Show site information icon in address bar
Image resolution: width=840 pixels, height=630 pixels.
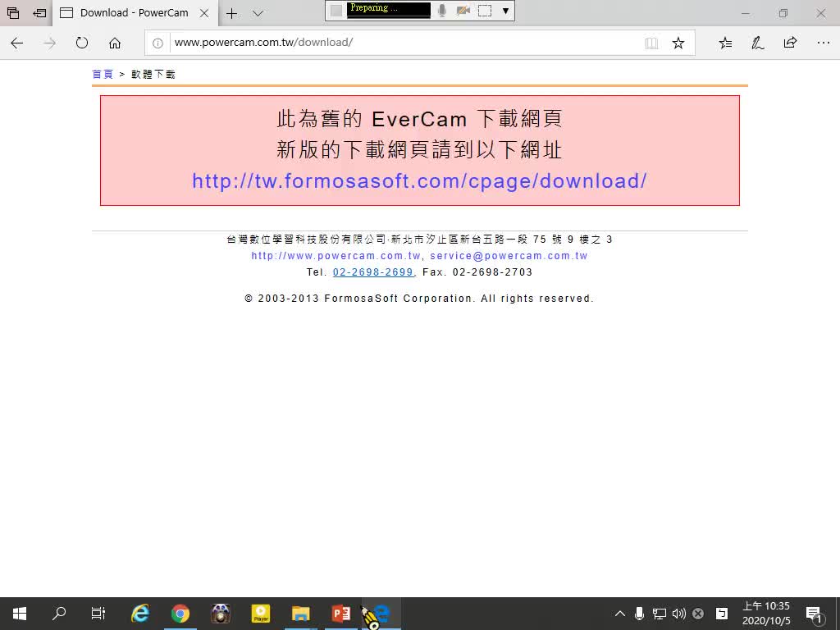157,43
